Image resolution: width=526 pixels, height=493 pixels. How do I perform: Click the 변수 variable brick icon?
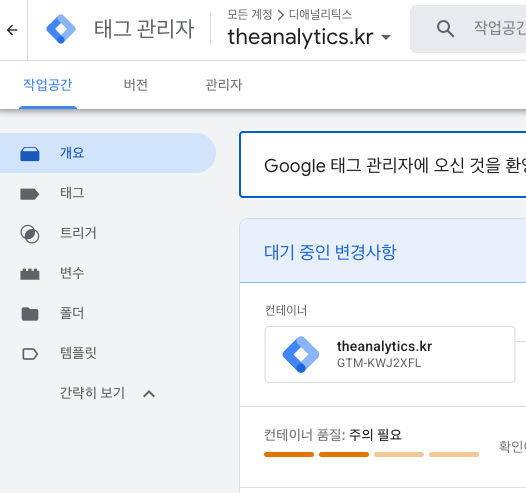point(30,274)
